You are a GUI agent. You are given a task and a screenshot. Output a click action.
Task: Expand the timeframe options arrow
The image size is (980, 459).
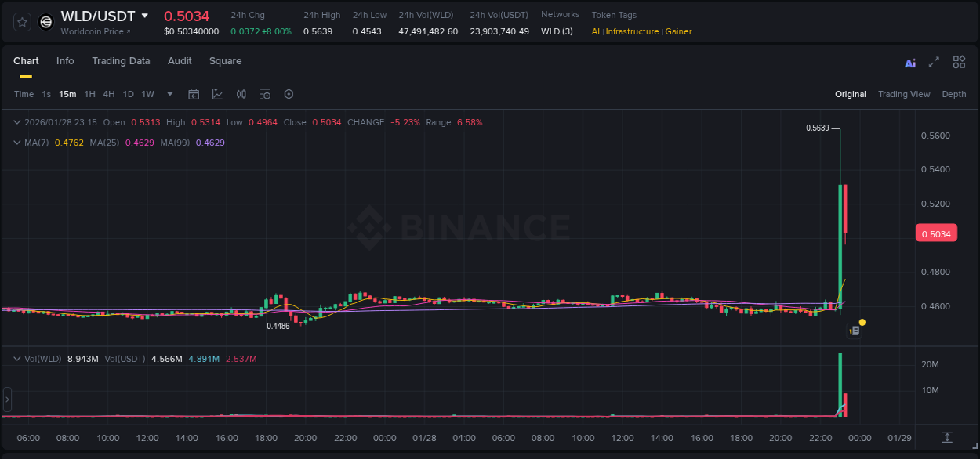point(169,94)
